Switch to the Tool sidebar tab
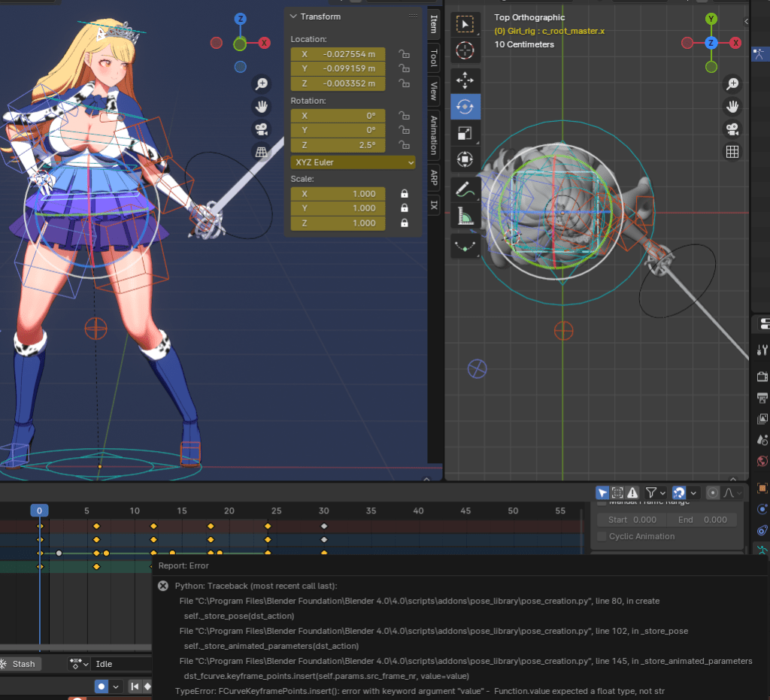770x700 pixels. pyautogui.click(x=434, y=58)
